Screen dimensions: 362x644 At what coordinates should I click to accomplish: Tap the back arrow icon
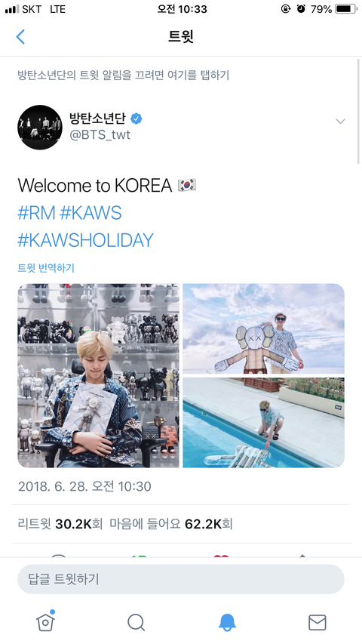tap(20, 36)
